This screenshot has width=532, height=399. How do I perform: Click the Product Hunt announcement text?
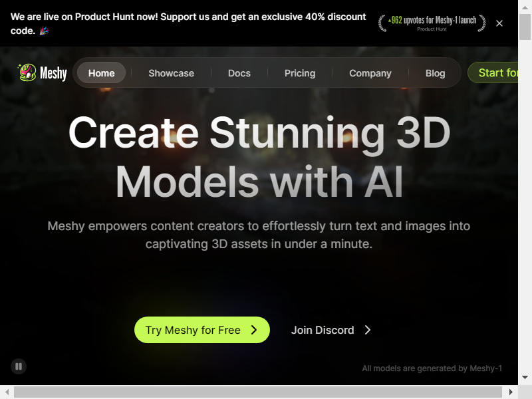pos(188,23)
